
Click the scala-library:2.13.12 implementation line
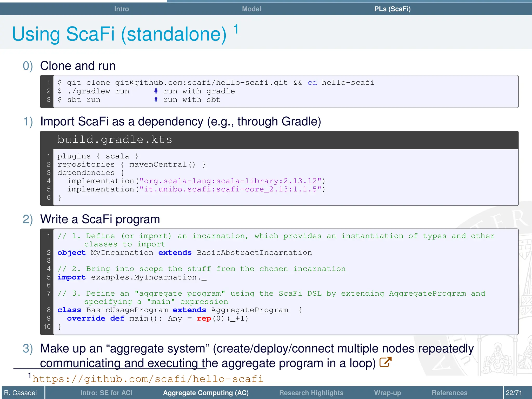(x=196, y=181)
